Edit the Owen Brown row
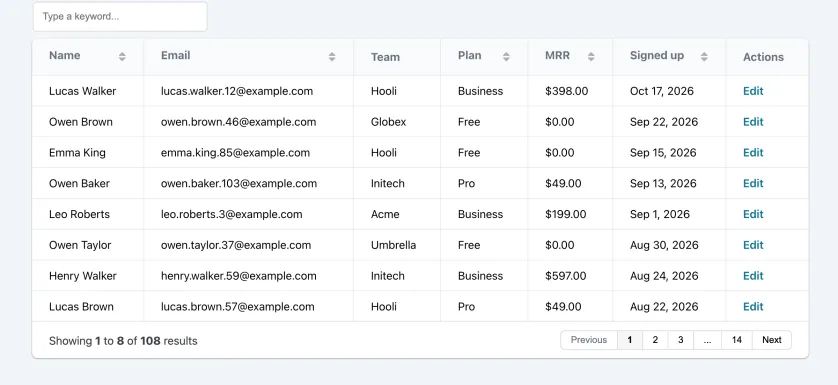838x385 pixels. (x=753, y=122)
